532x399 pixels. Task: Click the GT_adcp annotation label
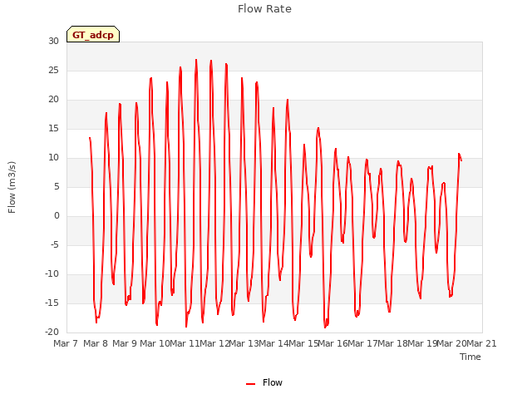[93, 34]
